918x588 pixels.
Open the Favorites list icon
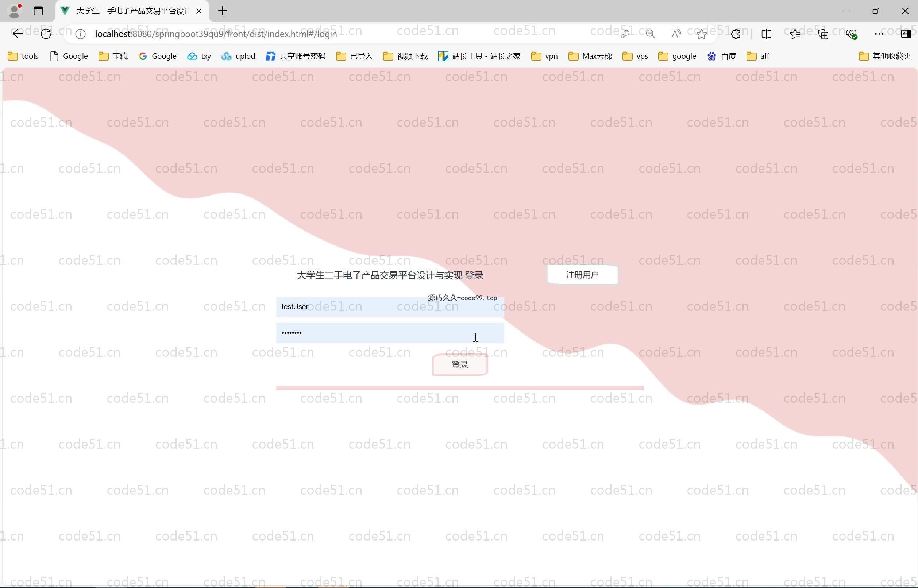tap(795, 34)
